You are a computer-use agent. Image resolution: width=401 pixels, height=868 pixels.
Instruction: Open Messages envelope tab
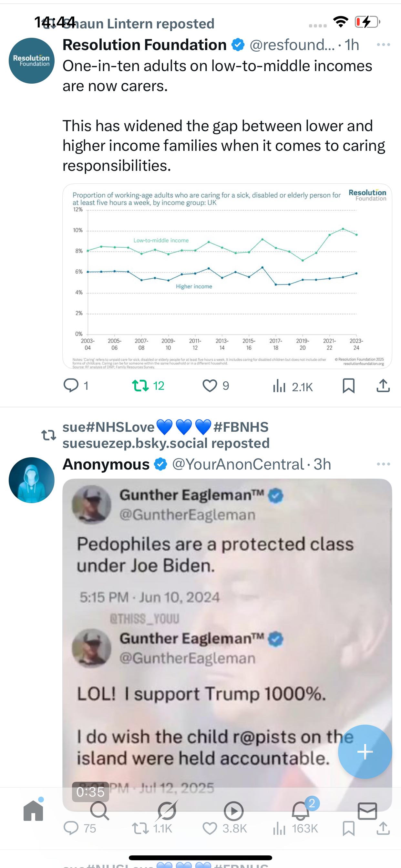pyautogui.click(x=367, y=811)
